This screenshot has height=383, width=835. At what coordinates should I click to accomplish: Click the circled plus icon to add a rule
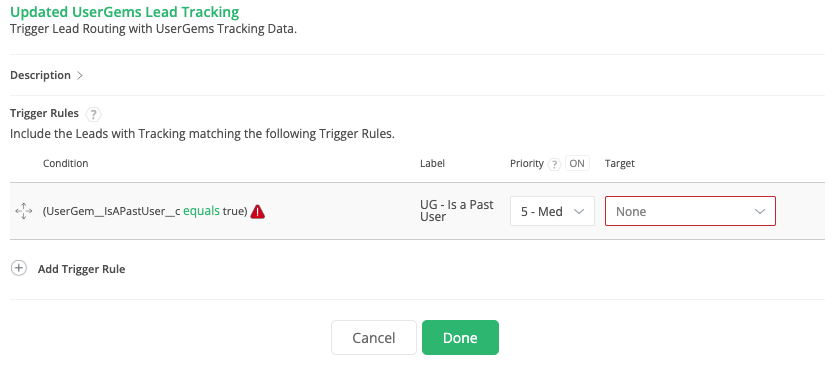pos(19,268)
